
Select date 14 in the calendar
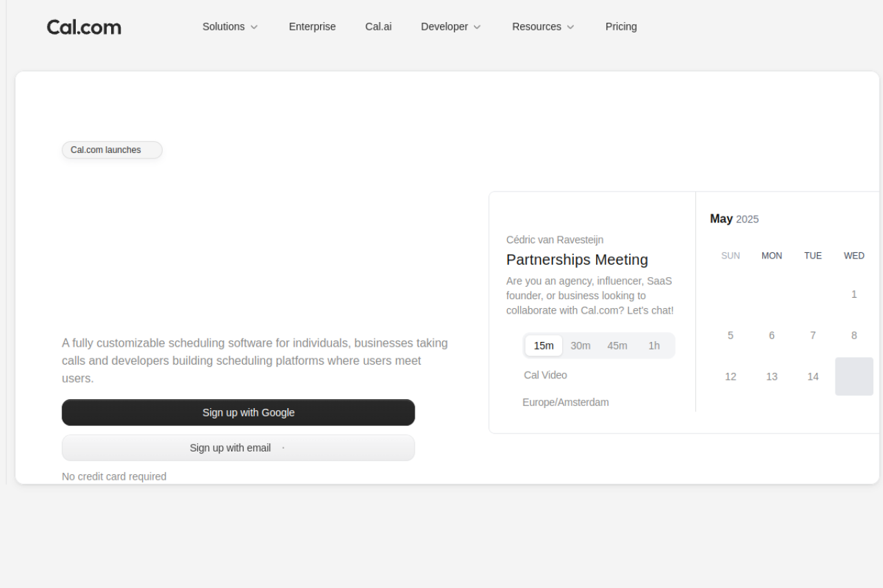pos(813,376)
